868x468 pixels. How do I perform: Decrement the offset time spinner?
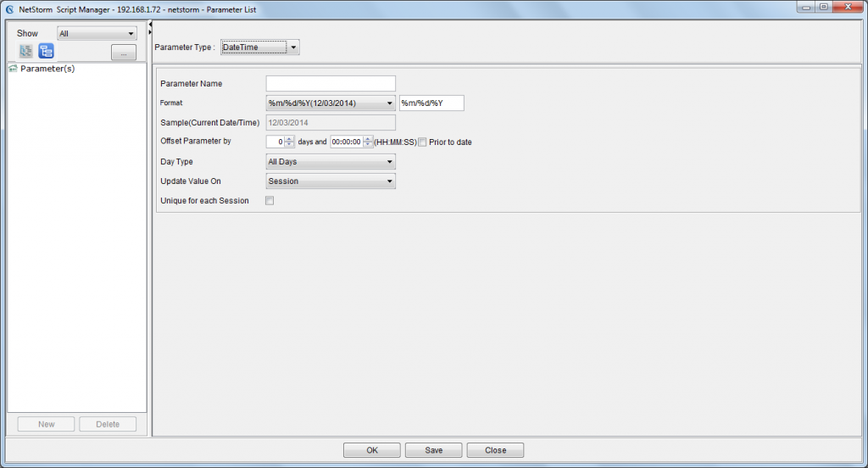pos(368,145)
